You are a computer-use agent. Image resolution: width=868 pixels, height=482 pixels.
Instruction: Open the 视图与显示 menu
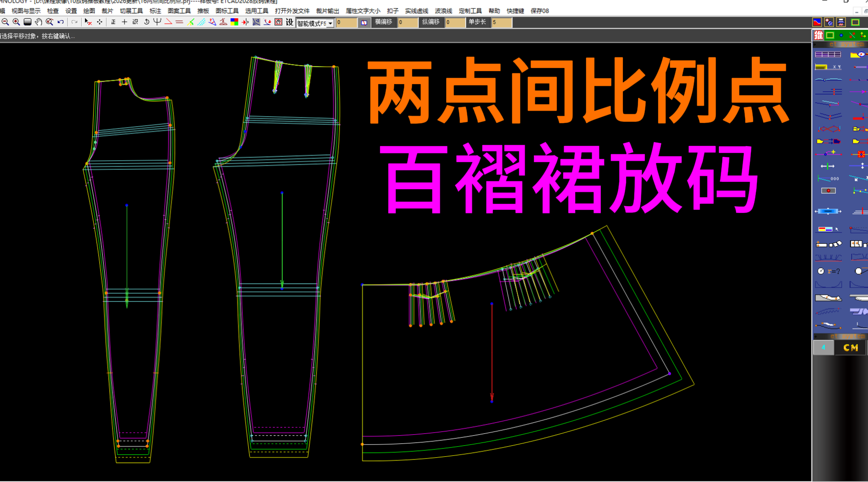click(26, 11)
